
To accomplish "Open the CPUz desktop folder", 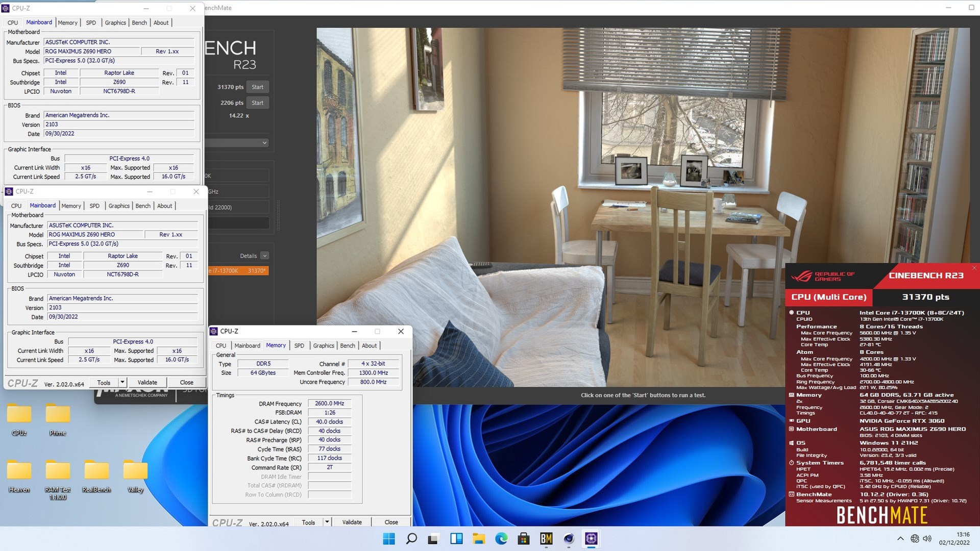I will click(x=19, y=420).
